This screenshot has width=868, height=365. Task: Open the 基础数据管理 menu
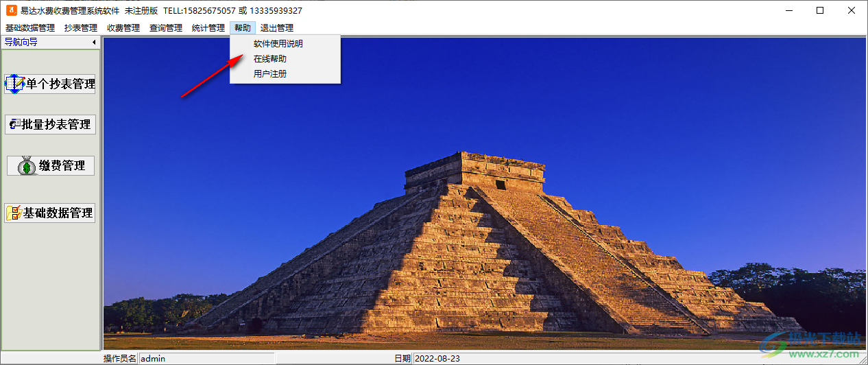tap(30, 28)
